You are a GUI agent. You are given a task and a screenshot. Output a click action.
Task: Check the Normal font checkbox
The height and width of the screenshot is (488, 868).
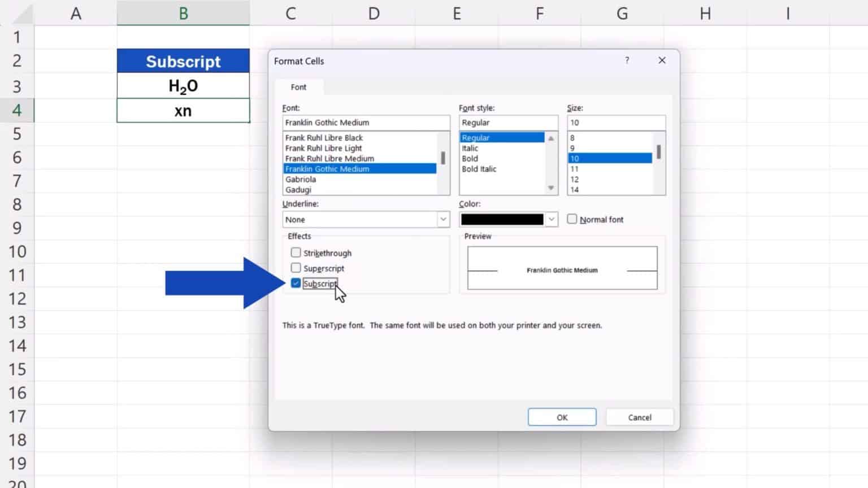[x=572, y=219]
